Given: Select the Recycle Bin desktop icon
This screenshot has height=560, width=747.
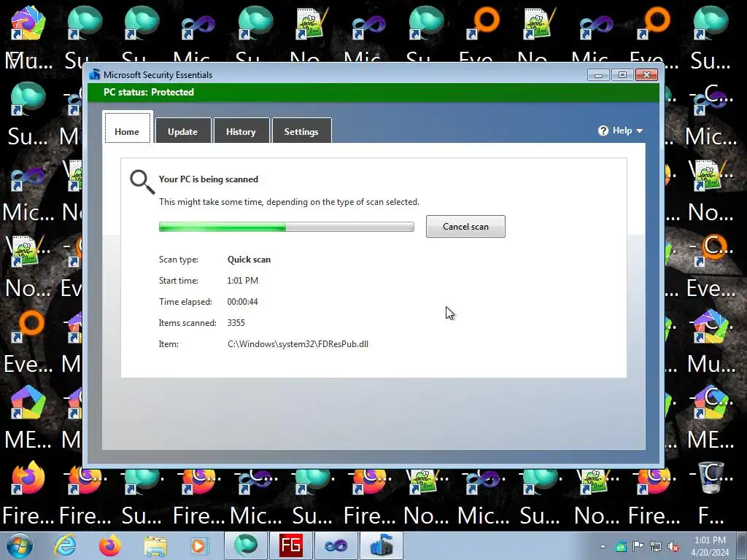Looking at the screenshot, I should (711, 494).
